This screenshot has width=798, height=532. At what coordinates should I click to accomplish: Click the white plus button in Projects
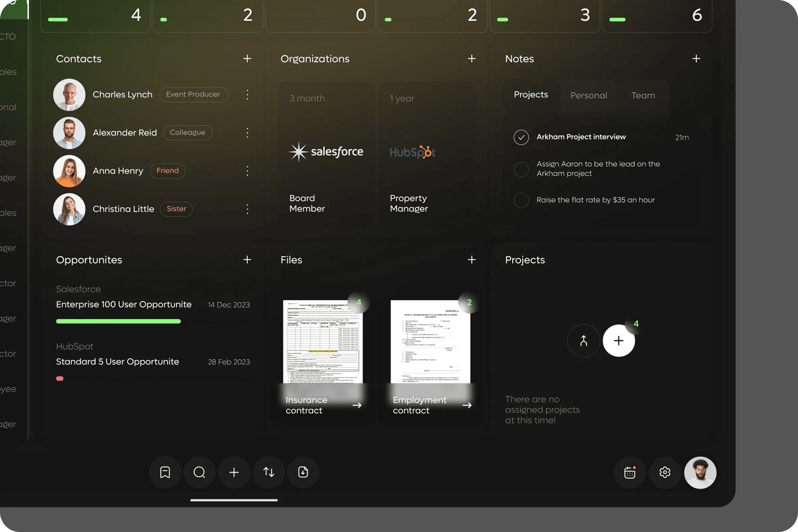click(618, 340)
